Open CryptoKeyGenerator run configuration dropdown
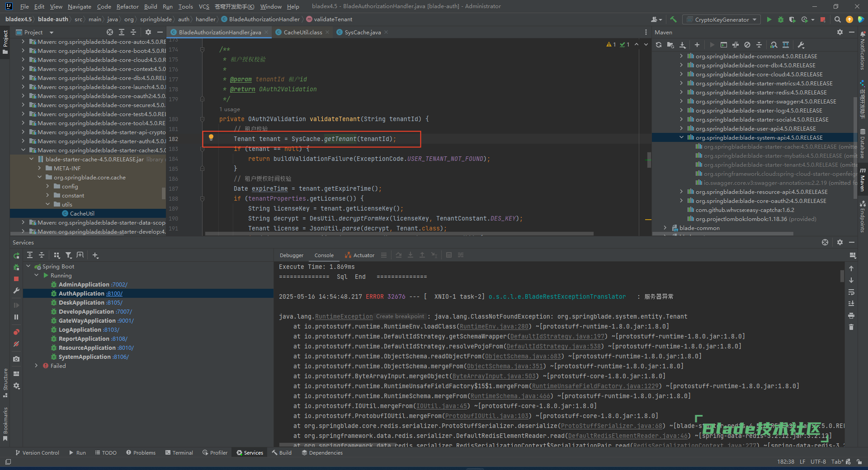The image size is (868, 470). coord(722,19)
